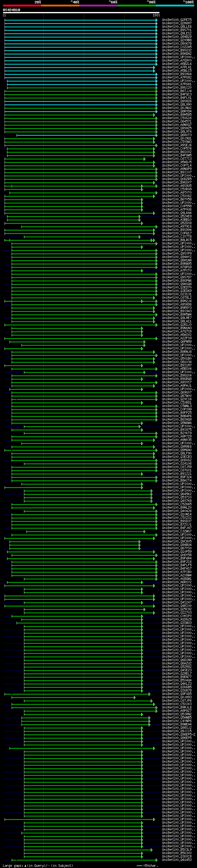This screenshot has width=197, height=868.
Task: Click the UniRef100_Q680T3 label
Action: coord(177,135)
